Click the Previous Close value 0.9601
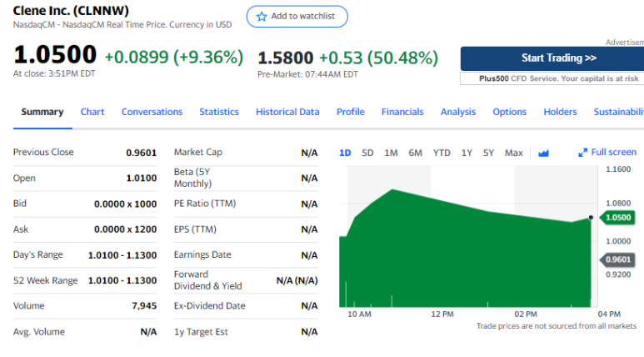Viewport: 644px width, 357px height. coord(142,153)
